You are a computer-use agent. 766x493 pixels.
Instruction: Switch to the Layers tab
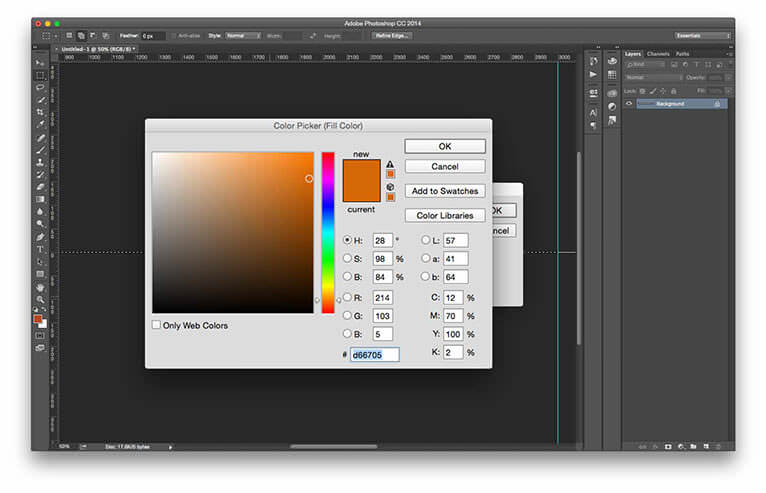[x=633, y=54]
